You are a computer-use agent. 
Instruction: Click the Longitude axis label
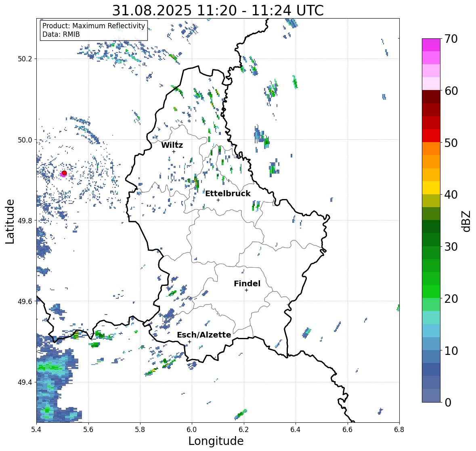click(216, 441)
